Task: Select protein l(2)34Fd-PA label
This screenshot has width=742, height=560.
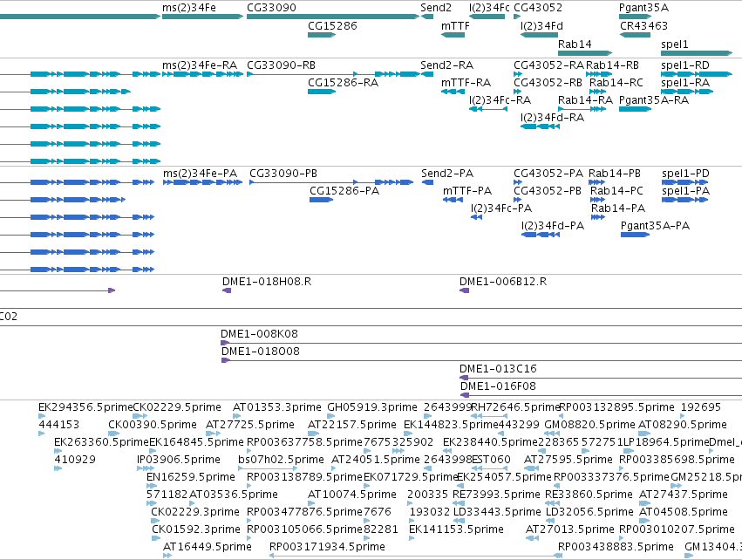Action: tap(553, 226)
